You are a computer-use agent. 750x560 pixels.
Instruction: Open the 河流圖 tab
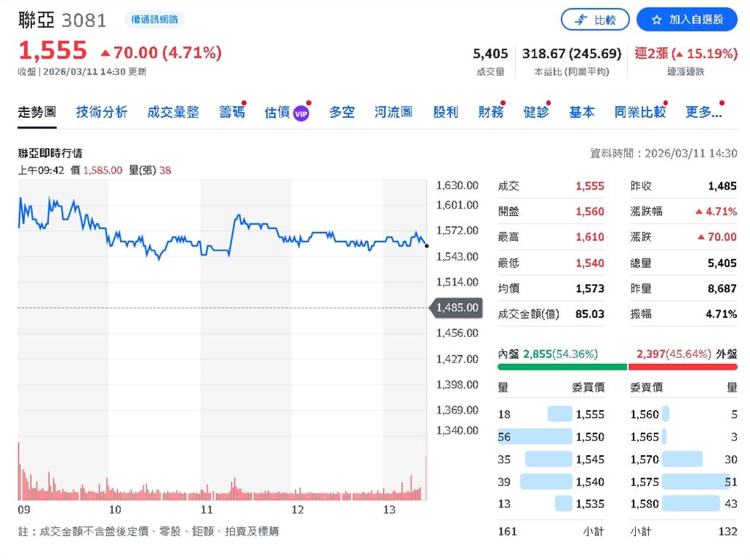393,112
